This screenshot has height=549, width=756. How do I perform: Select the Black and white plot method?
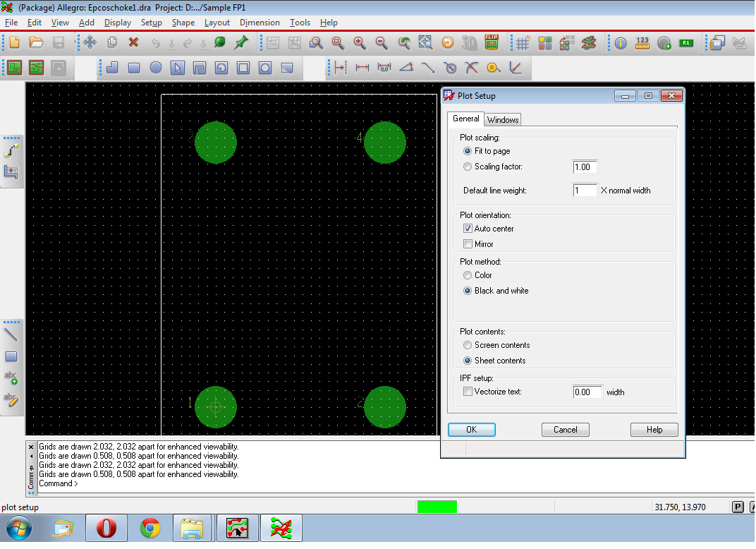(467, 291)
